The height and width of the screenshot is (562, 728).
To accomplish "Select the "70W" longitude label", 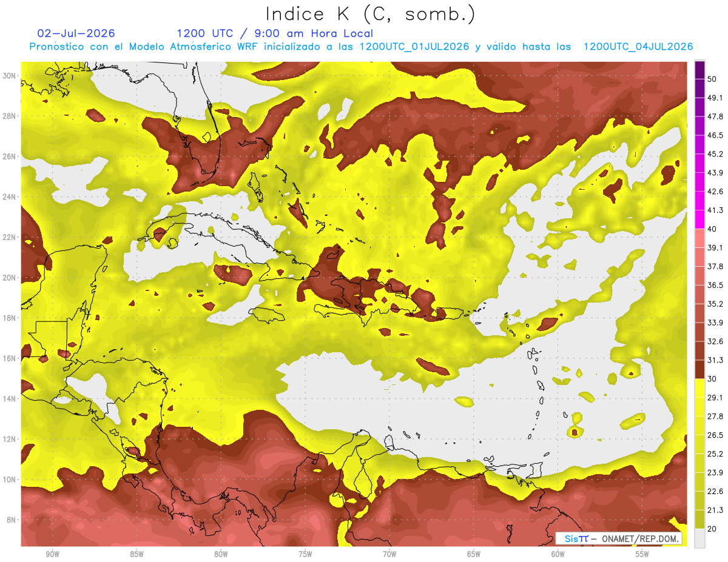I will click(x=389, y=555).
